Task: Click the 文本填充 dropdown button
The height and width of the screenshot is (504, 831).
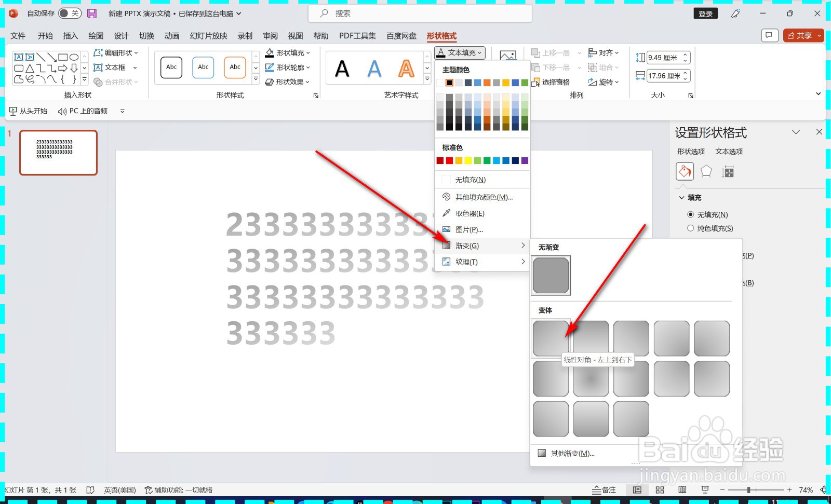Action: click(x=460, y=53)
